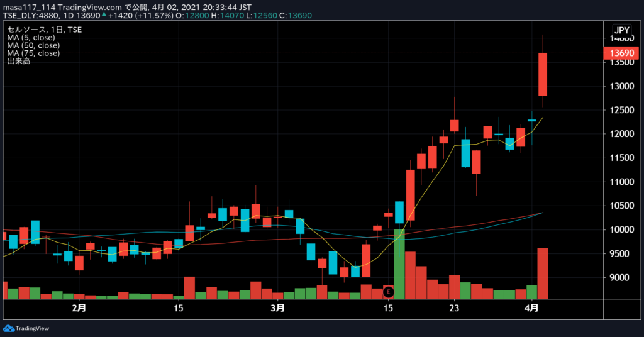This screenshot has width=644, height=337.
Task: Click the 12500 price axis label
Action: (622, 110)
